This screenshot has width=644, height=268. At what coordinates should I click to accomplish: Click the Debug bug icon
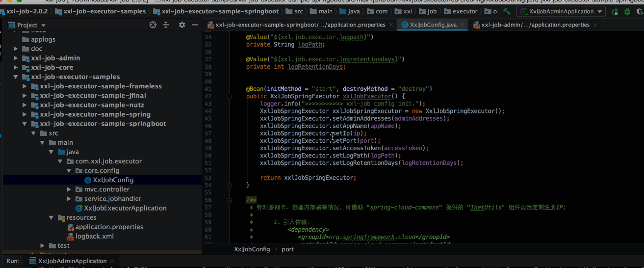tap(628, 11)
